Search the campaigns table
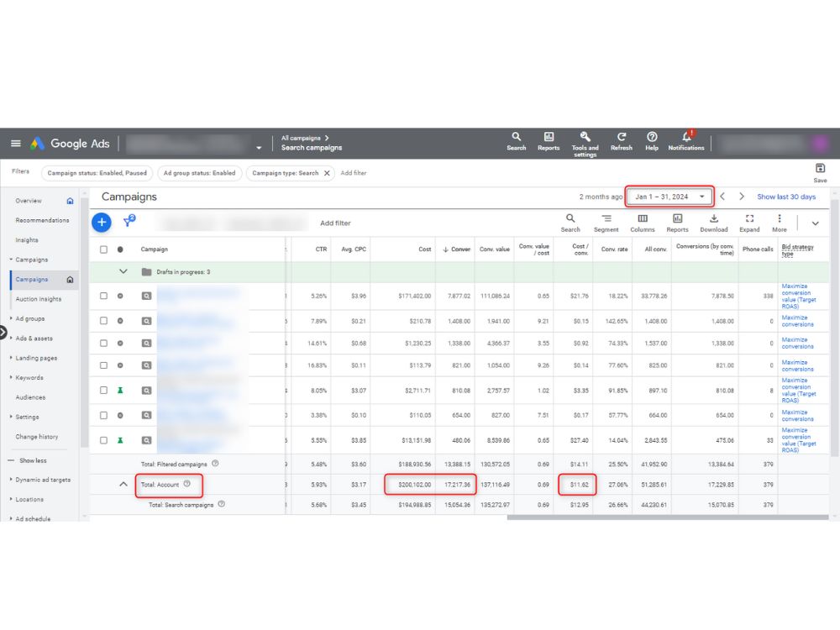The height and width of the screenshot is (630, 840). pyautogui.click(x=570, y=223)
